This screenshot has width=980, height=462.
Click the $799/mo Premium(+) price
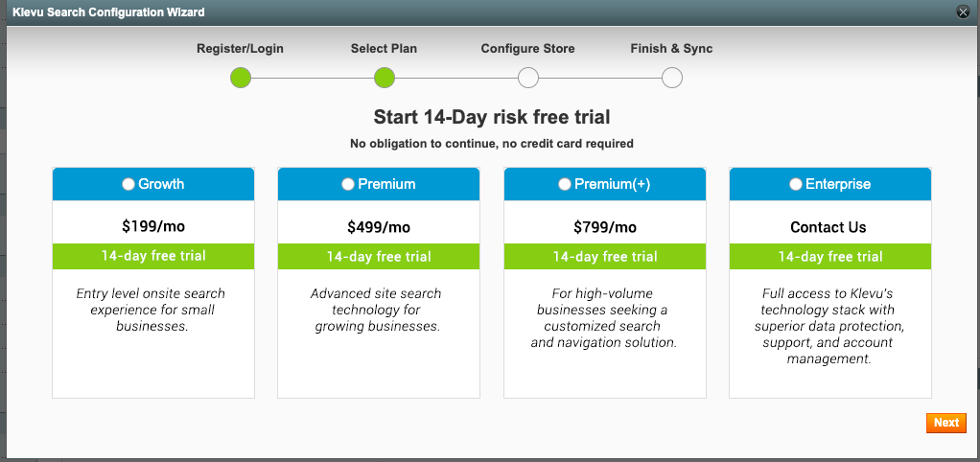(x=605, y=227)
